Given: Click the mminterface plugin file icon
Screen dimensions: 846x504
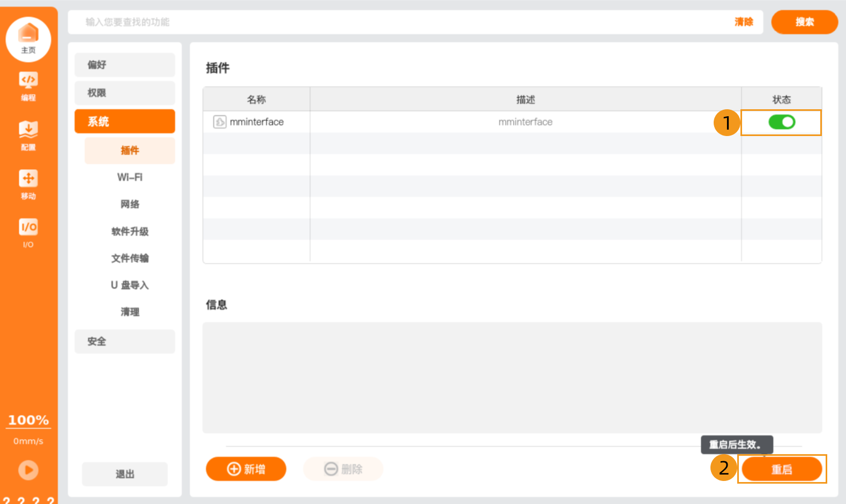Looking at the screenshot, I should coord(220,122).
